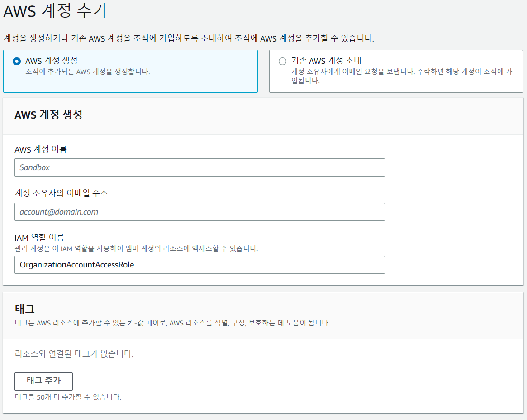Viewport: 527px width, 420px height.
Task: Click '리소스와 연결된 태그가 없습니다.' text
Action: [74, 353]
